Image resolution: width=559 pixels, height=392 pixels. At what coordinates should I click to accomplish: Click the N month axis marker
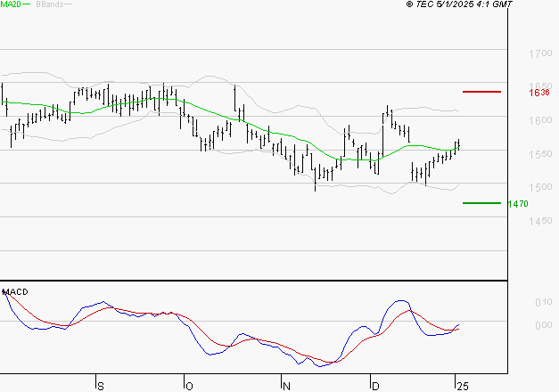(x=286, y=387)
